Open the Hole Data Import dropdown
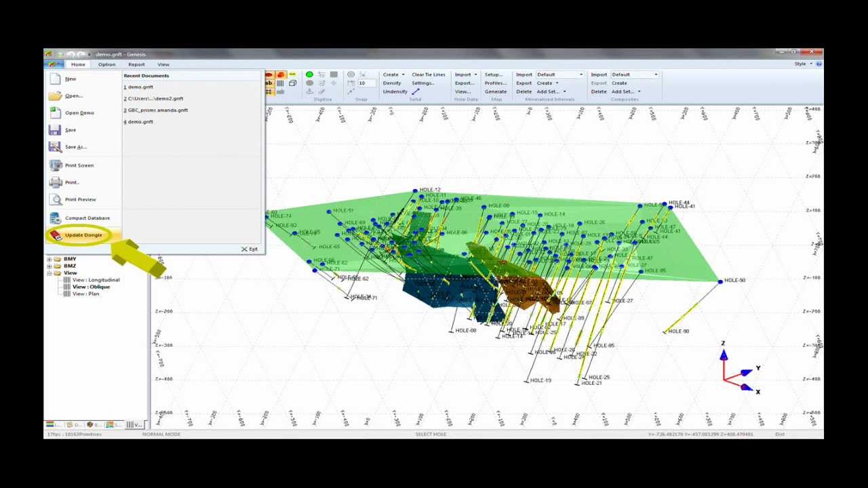This screenshot has height=488, width=868. point(466,75)
